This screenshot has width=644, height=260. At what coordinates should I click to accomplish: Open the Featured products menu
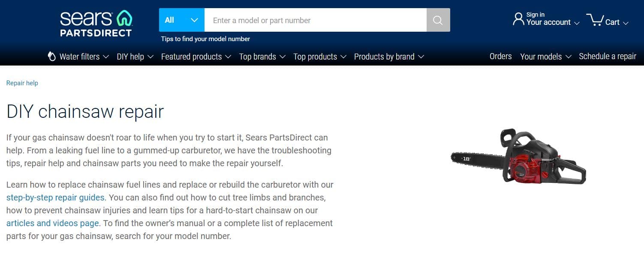point(196,57)
